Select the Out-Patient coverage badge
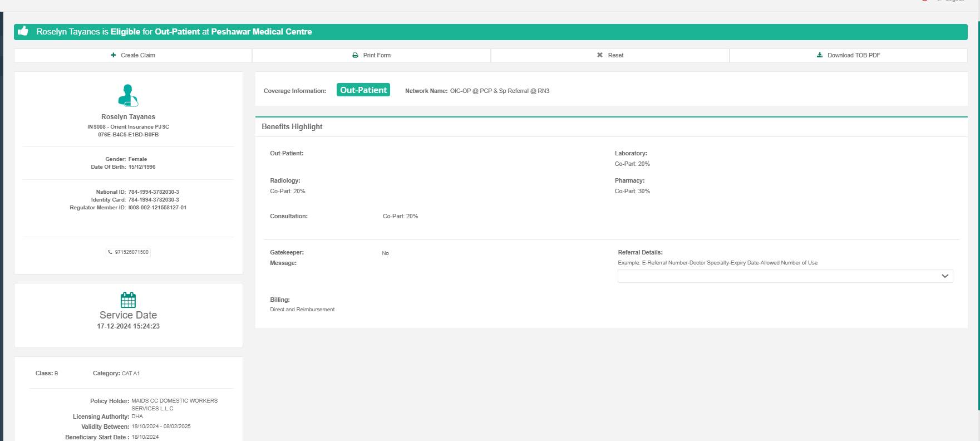 coord(363,90)
